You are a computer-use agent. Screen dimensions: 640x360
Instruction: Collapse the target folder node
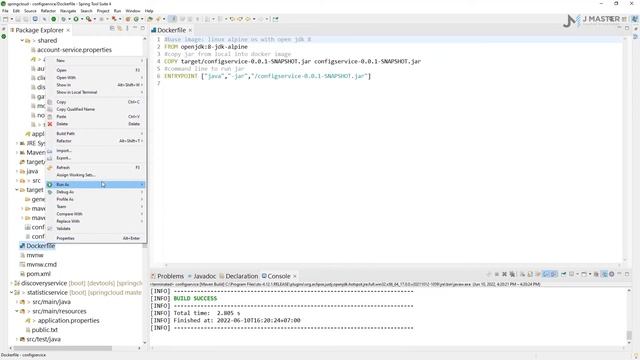point(17,190)
